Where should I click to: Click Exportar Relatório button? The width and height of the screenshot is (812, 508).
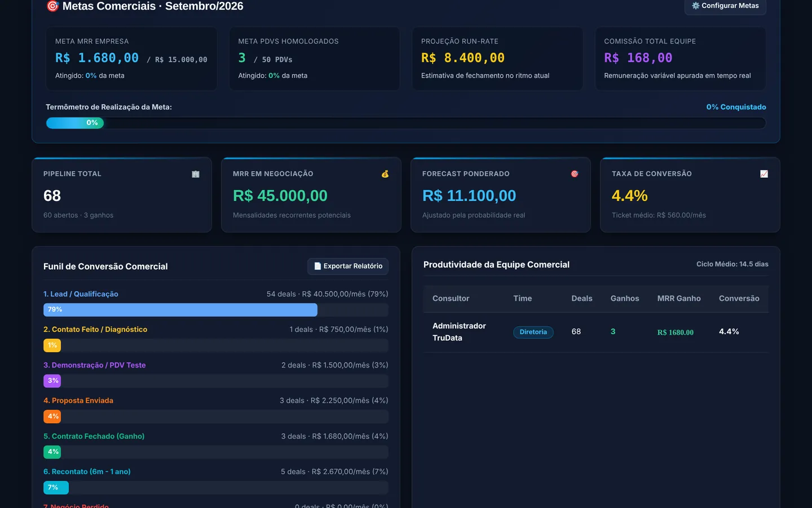tap(348, 266)
